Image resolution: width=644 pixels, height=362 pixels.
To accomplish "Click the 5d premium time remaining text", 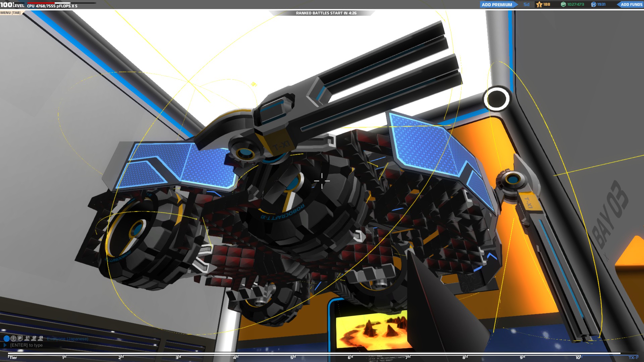I will point(526,4).
